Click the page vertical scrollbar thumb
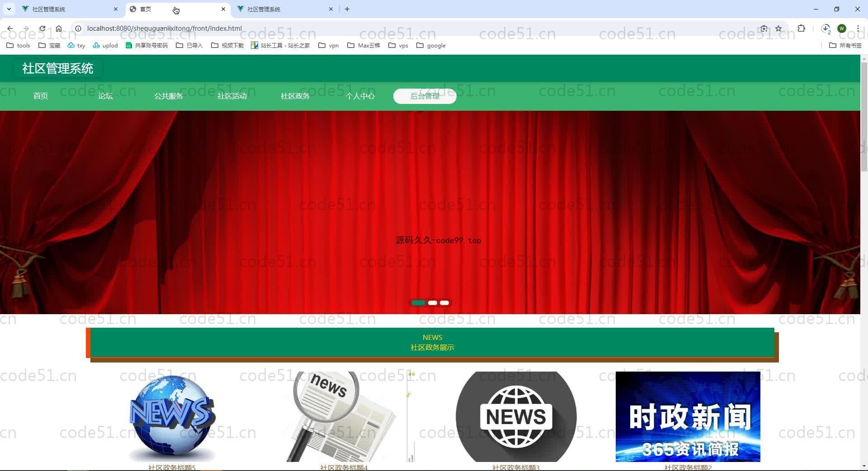The width and height of the screenshot is (868, 471). pos(864,117)
